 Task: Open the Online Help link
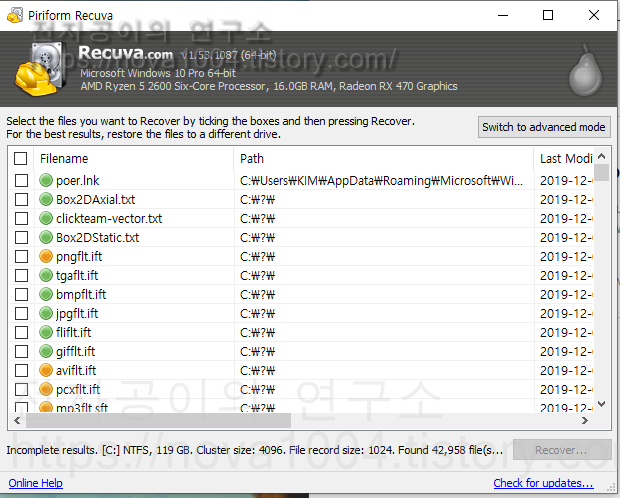pos(36,483)
